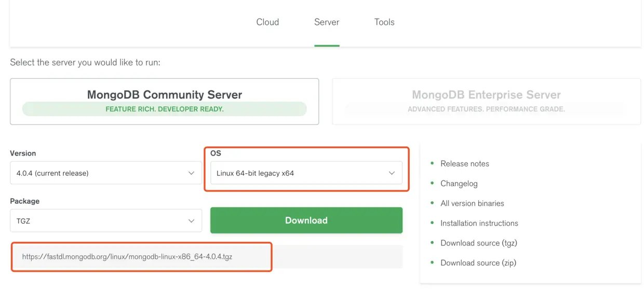
Task: Choose MongoDB Enterprise Server card
Action: click(x=486, y=101)
